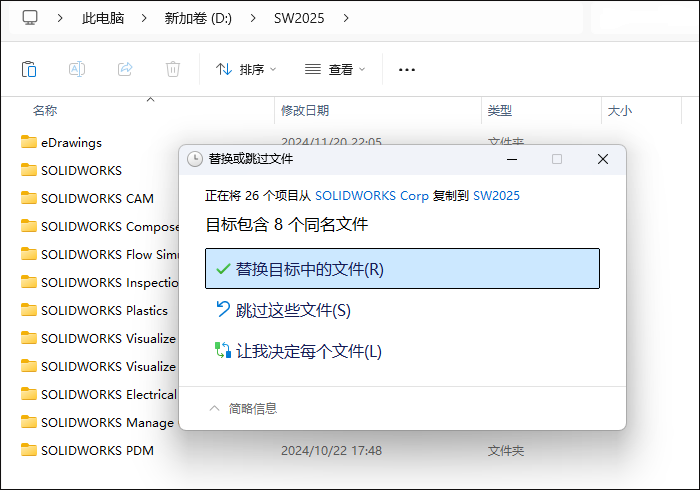The width and height of the screenshot is (700, 490).
Task: Collapse details with 简略信息 chevron
Action: (215, 408)
